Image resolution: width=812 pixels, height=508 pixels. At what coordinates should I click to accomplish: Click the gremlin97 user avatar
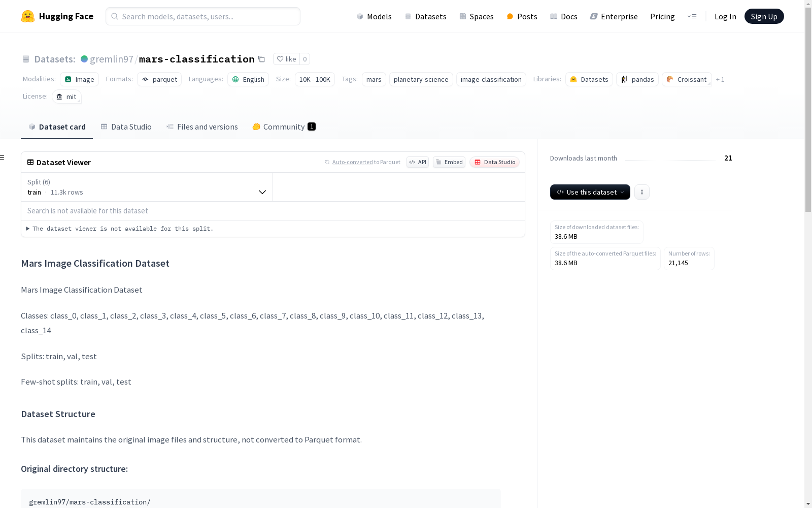[x=84, y=59]
